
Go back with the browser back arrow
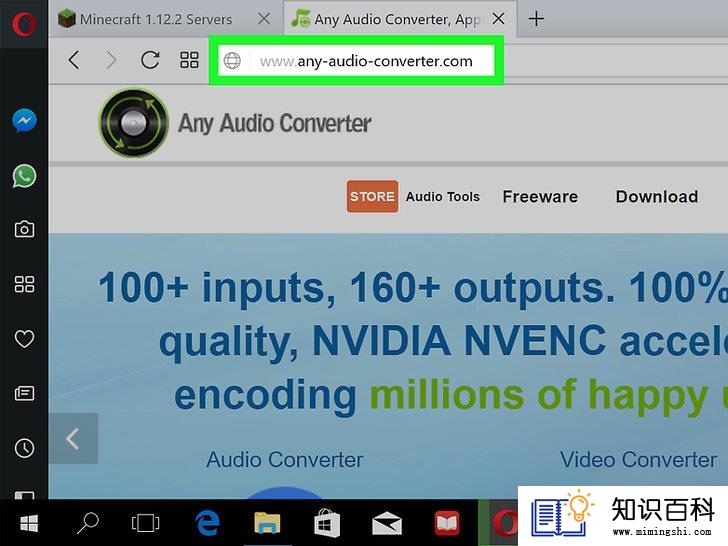coord(74,60)
